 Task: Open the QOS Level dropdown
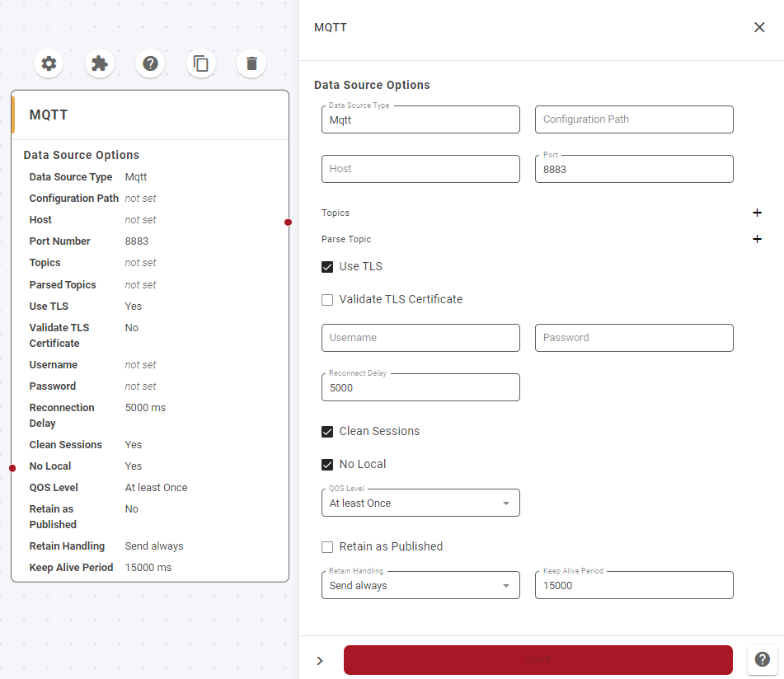coord(420,503)
